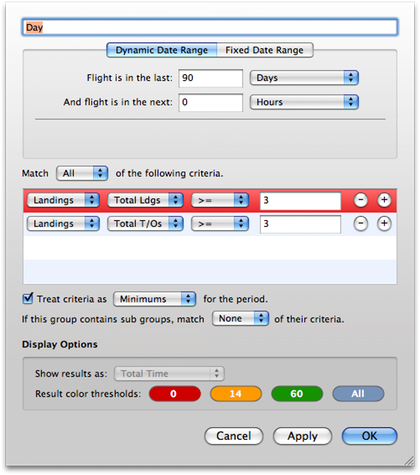The width and height of the screenshot is (420, 475).
Task: Click the Apply button
Action: 302,436
